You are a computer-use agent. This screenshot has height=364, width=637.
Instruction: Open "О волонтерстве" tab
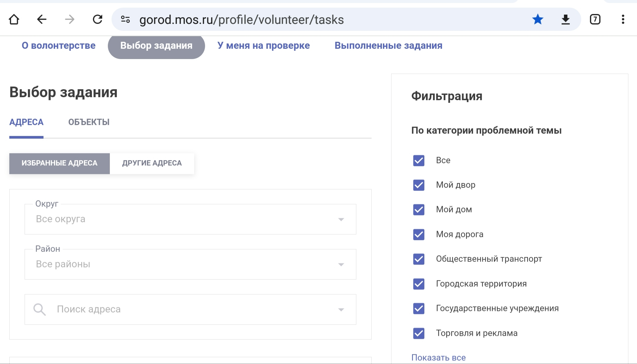coord(59,45)
